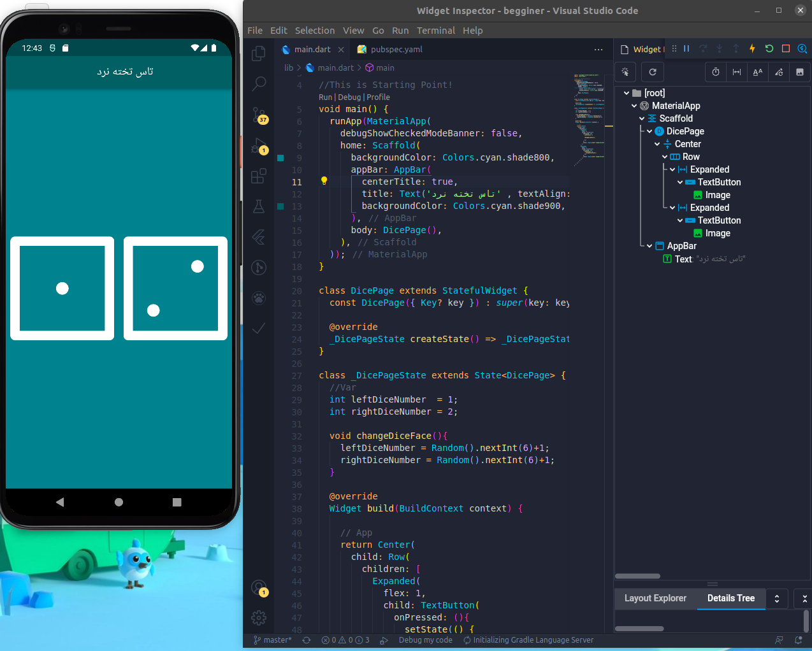
Task: Click Debug my code in status bar
Action: click(x=425, y=640)
